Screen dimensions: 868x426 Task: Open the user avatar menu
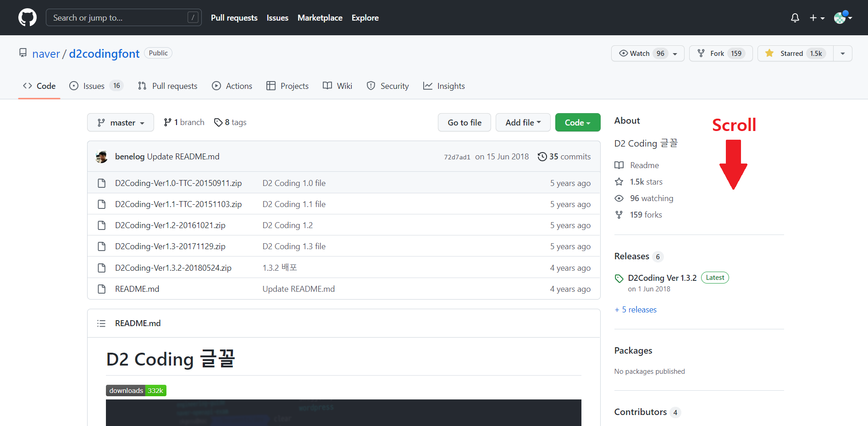(843, 17)
